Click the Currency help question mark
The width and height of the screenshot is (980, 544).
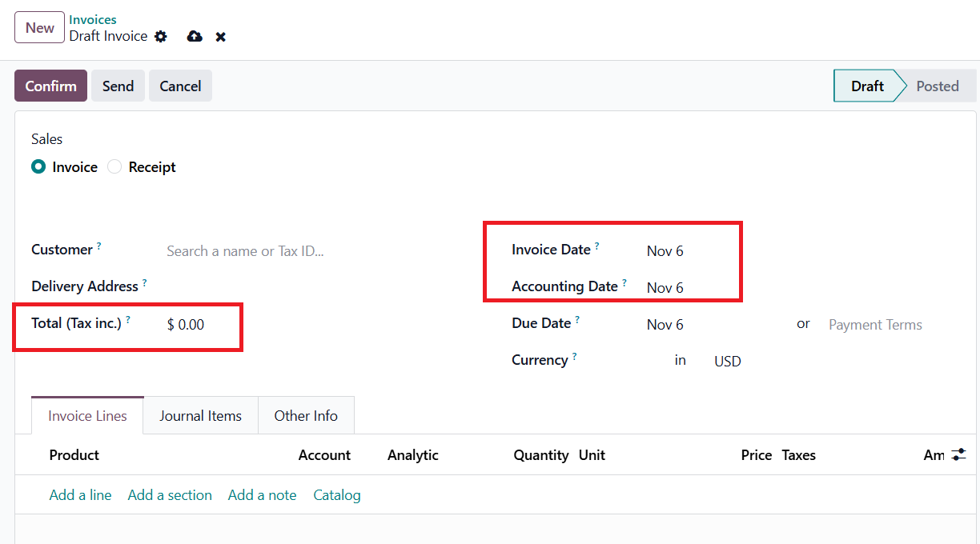tap(574, 357)
